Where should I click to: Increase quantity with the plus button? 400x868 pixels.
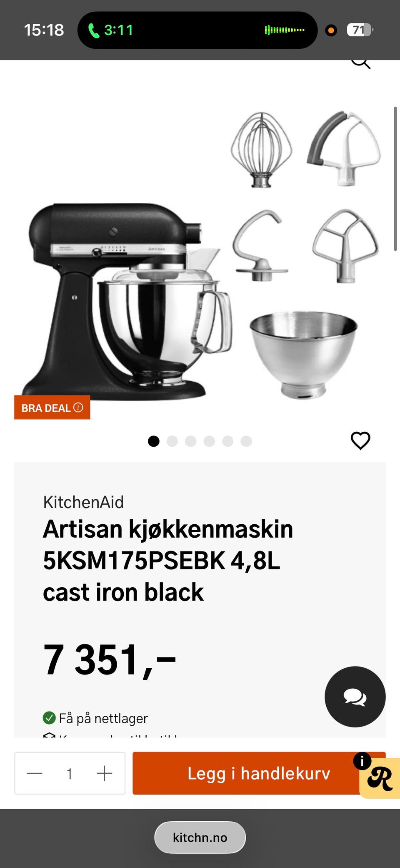coord(104,773)
